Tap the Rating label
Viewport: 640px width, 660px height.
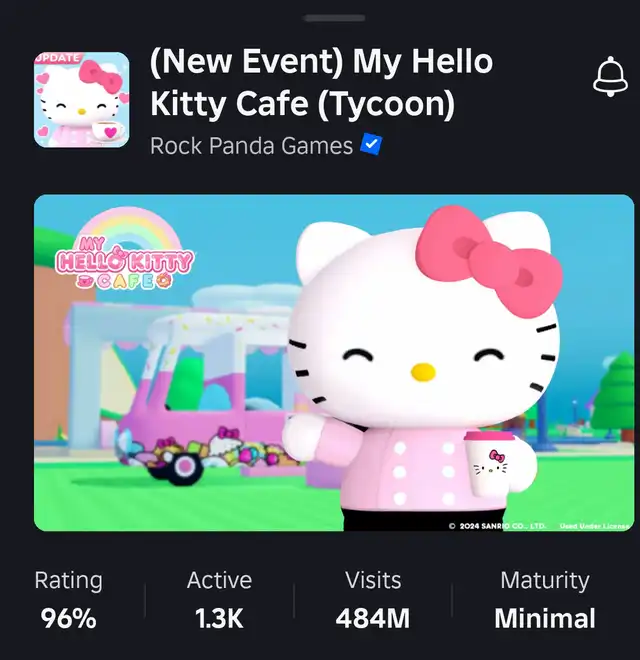69,580
